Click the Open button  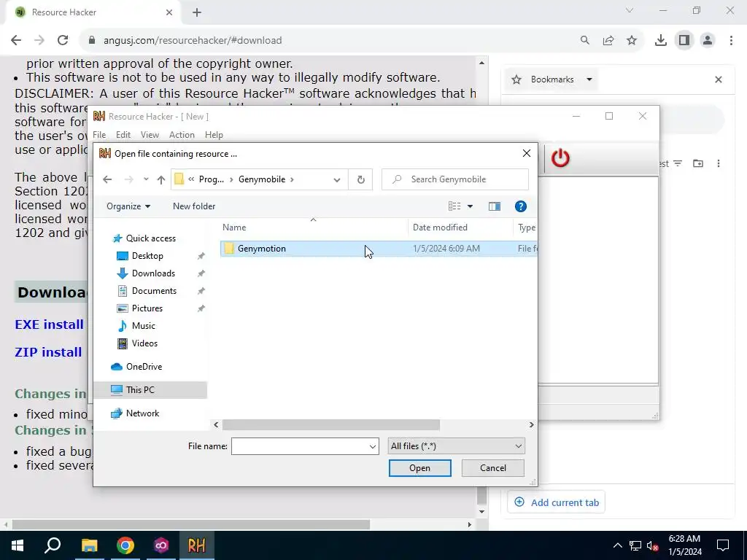coord(419,468)
